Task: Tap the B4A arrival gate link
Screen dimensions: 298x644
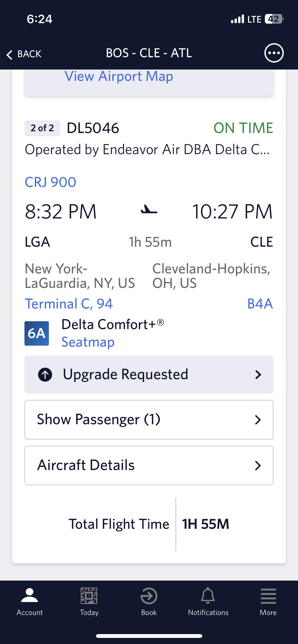Action: [x=260, y=304]
